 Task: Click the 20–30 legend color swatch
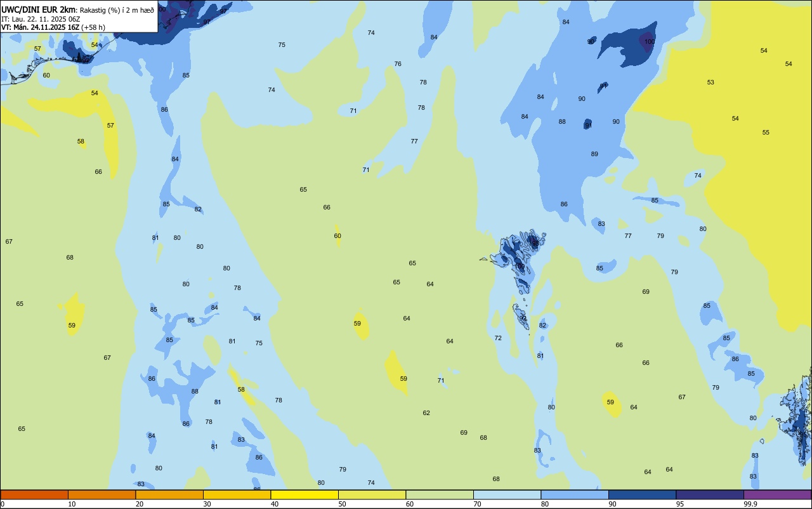point(169,494)
